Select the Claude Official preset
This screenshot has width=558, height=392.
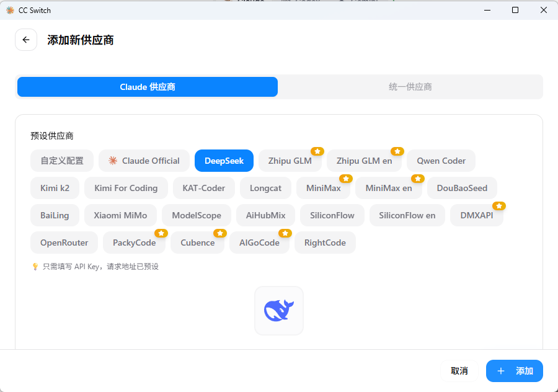pos(144,161)
